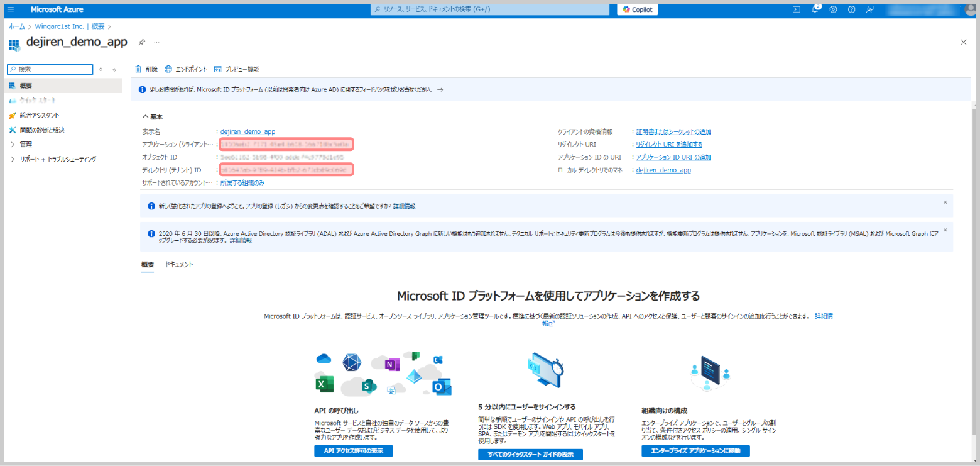
Task: Collapse the sidebar with the double chevron
Action: click(114, 70)
